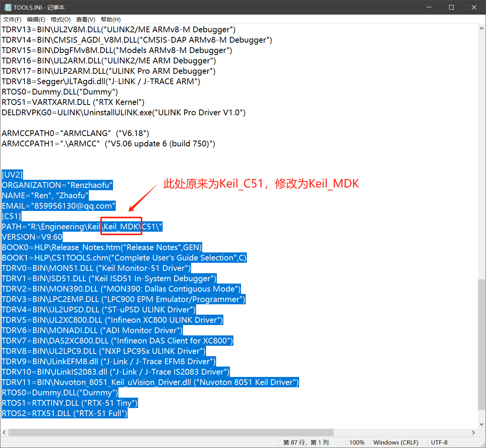
Task: Click the Infineon DAS Client for XC800 line
Action: (117, 341)
